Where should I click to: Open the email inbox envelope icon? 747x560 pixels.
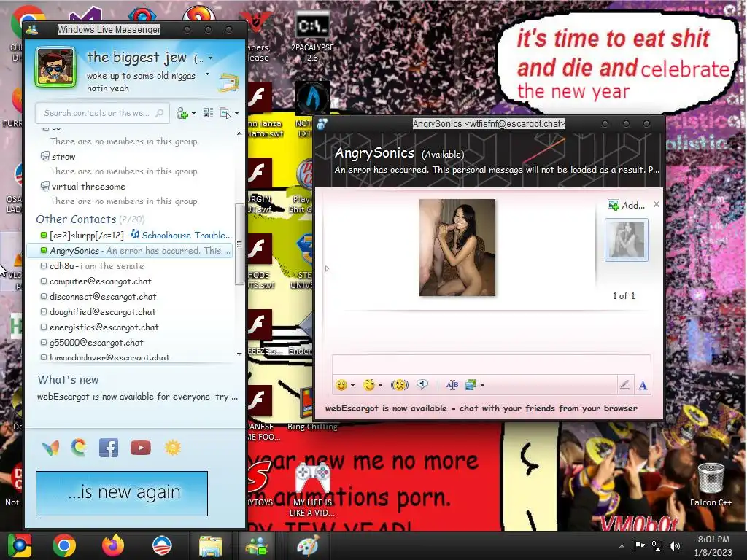point(228,83)
